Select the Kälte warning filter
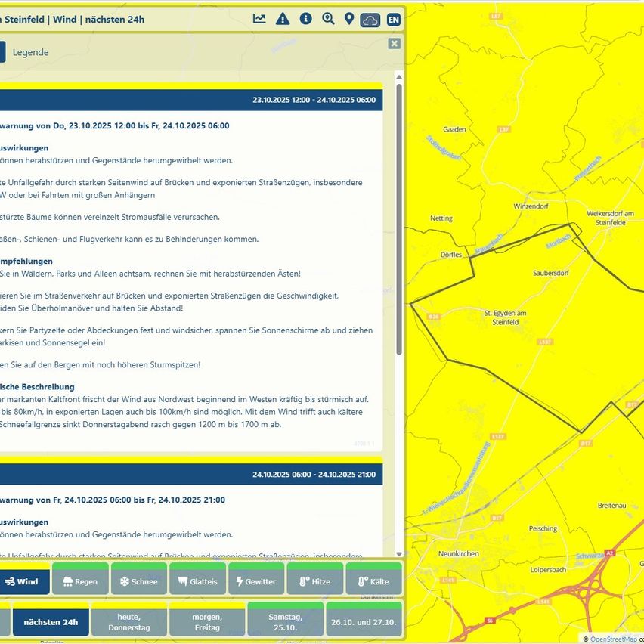 pos(373,581)
